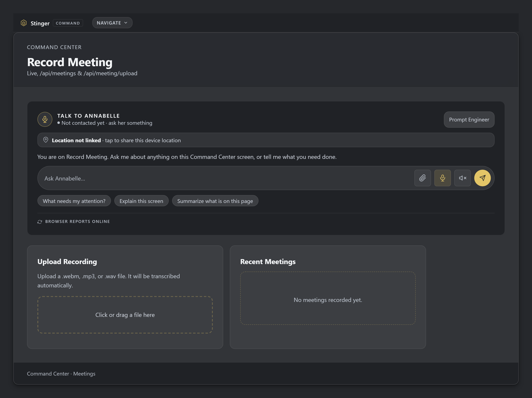Click the refresh icon beside Browser Reports Online
532x398 pixels.
(x=40, y=222)
